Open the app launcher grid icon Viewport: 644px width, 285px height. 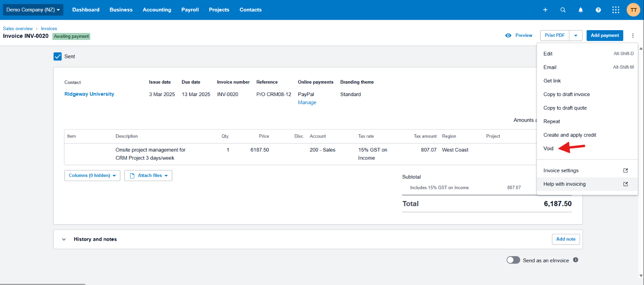616,10
